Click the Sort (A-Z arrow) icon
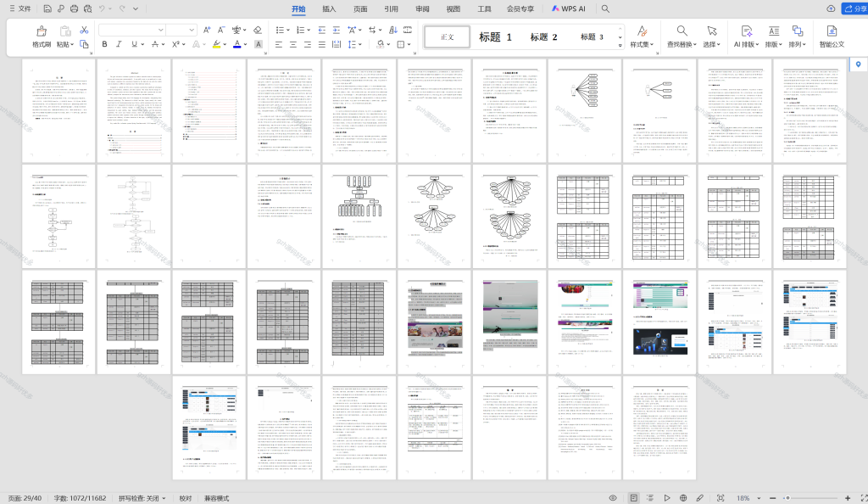The width and height of the screenshot is (868, 504). 393,30
